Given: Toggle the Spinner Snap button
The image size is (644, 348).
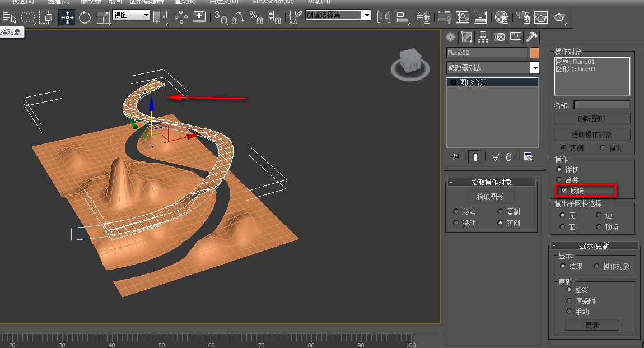Looking at the screenshot, I should point(274,17).
